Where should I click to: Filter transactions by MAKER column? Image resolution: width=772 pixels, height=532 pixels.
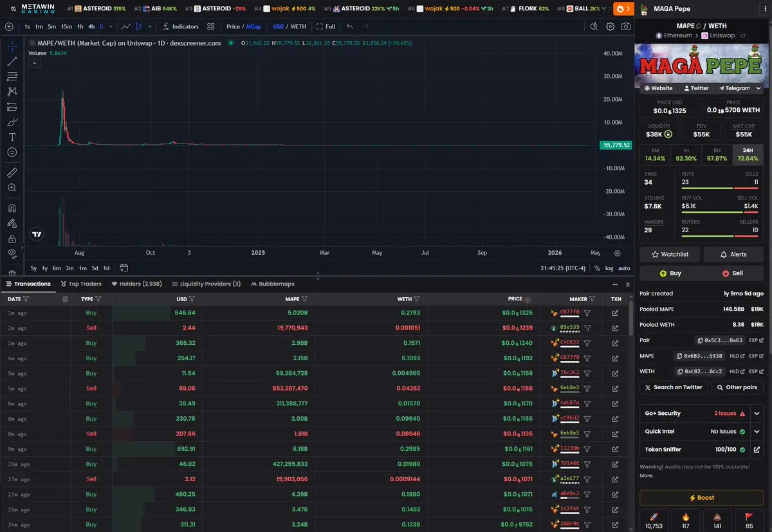click(x=594, y=299)
